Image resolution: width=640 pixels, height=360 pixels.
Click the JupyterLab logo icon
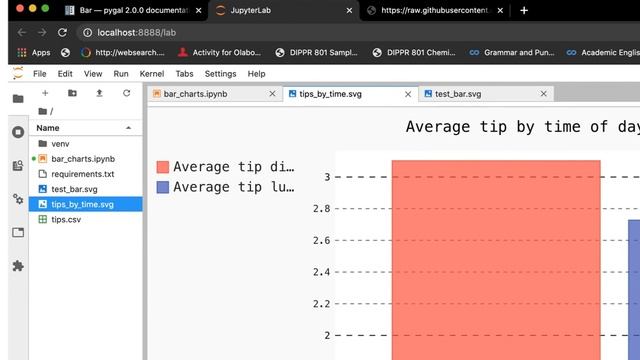pos(18,73)
